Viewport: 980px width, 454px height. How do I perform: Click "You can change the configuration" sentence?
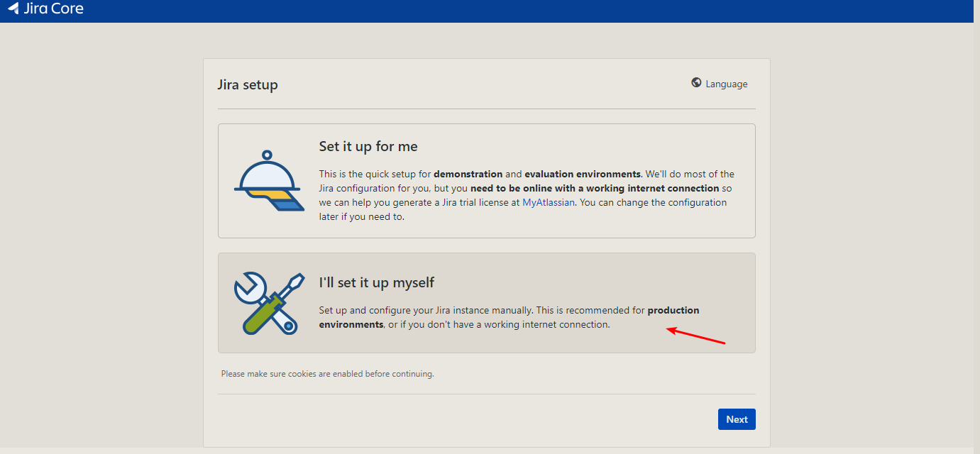[653, 202]
